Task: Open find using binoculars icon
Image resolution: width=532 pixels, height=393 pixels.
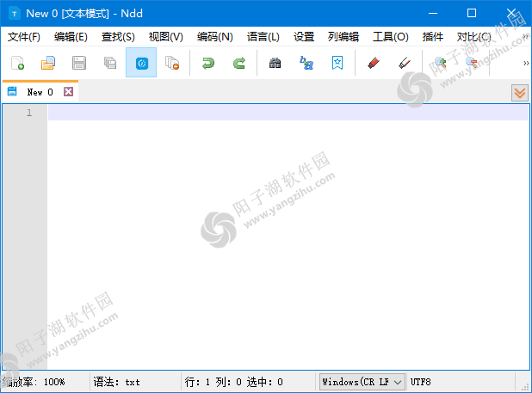Action: [275, 63]
